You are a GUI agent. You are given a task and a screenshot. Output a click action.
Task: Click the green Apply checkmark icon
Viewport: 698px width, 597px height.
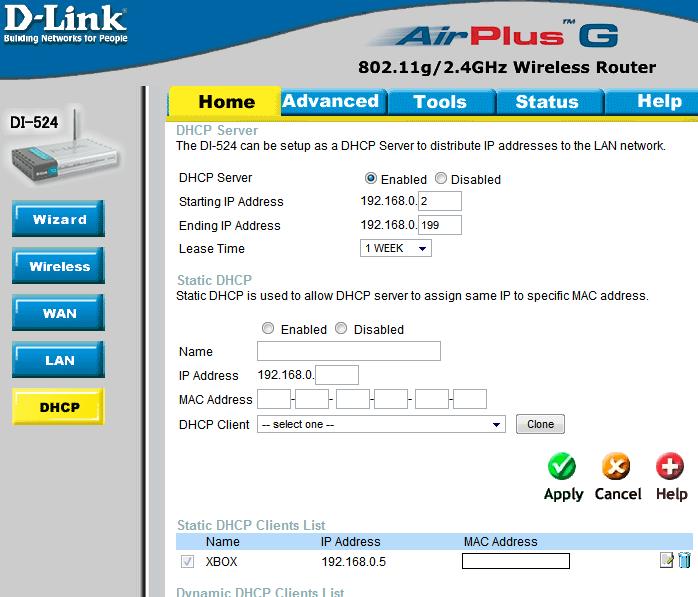click(x=563, y=466)
